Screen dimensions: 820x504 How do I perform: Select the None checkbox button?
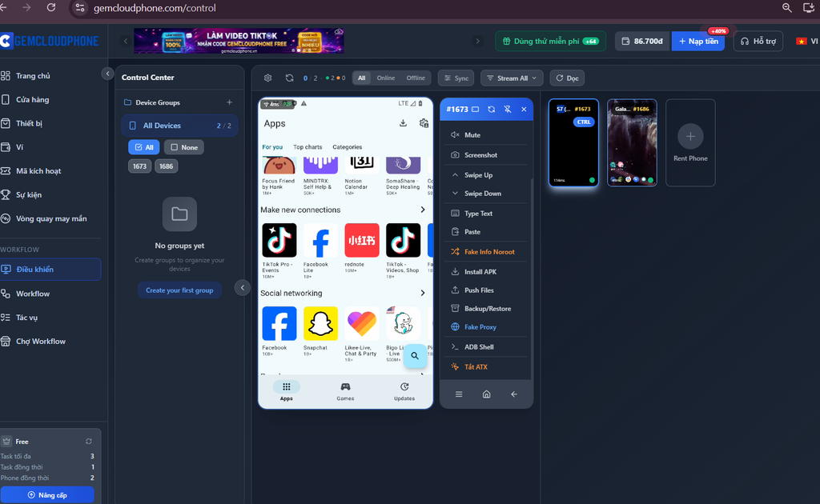(184, 147)
